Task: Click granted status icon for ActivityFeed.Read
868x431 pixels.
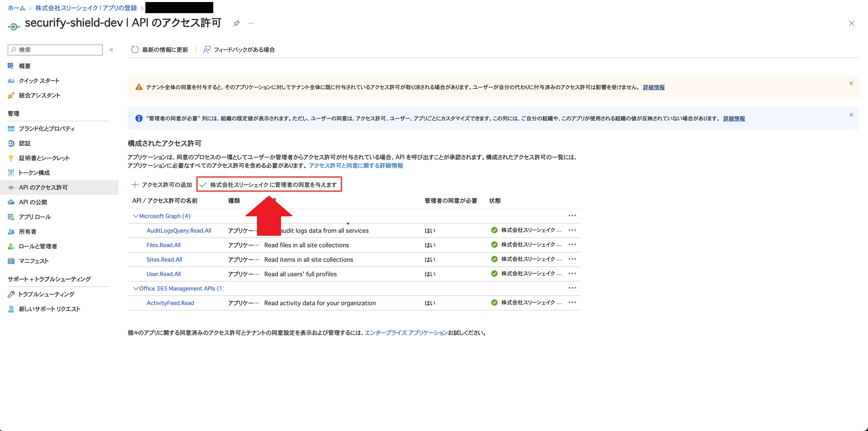Action: [494, 303]
